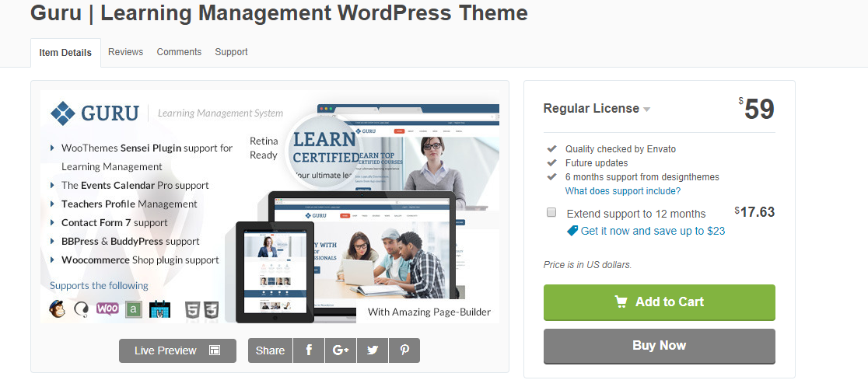Share the item on Google Plus

click(341, 350)
